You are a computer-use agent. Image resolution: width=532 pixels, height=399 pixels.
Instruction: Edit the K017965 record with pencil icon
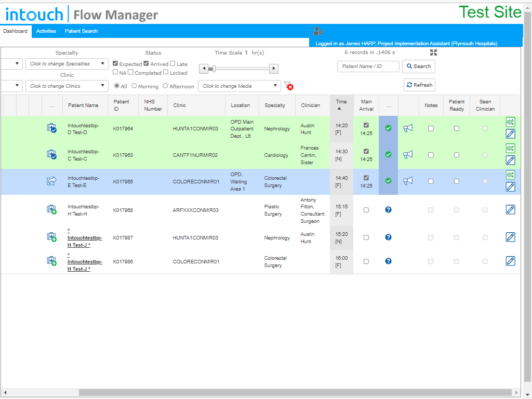tap(510, 187)
